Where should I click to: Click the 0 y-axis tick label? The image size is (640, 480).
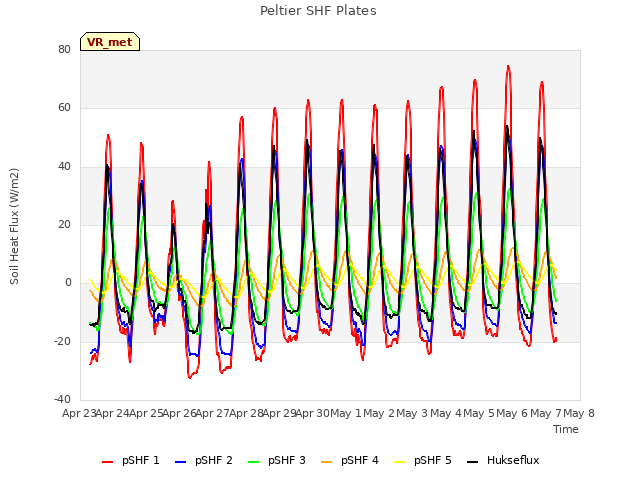pos(68,282)
